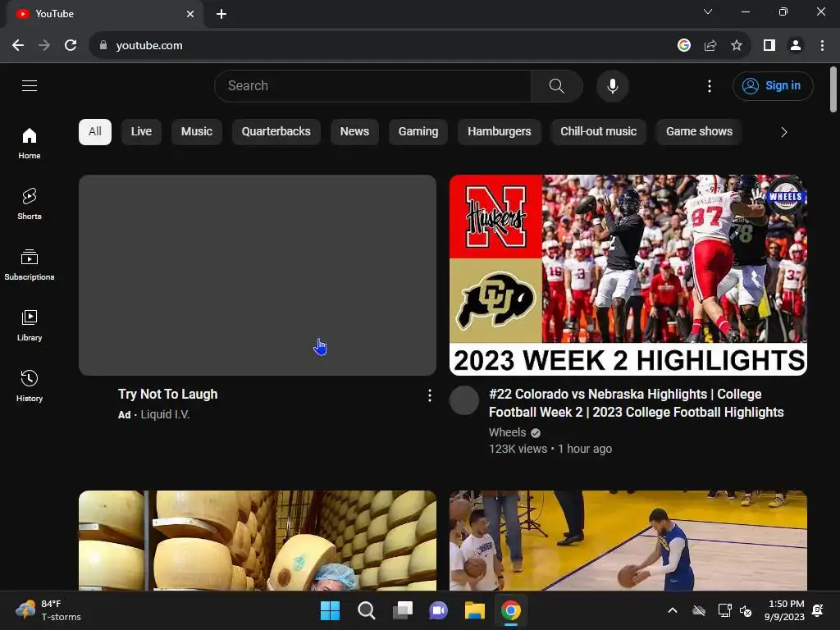Image resolution: width=840 pixels, height=630 pixels.
Task: Select the Hamburgers filter chip
Action: [x=500, y=132]
